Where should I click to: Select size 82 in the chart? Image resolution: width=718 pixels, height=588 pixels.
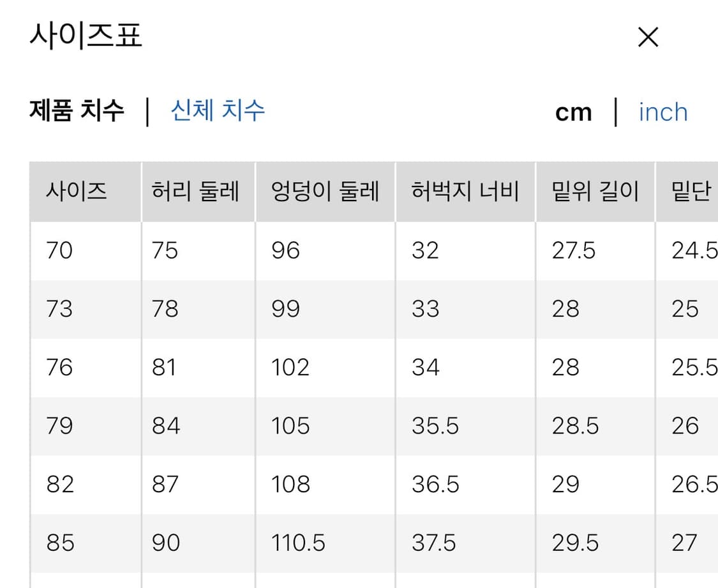[x=59, y=484]
